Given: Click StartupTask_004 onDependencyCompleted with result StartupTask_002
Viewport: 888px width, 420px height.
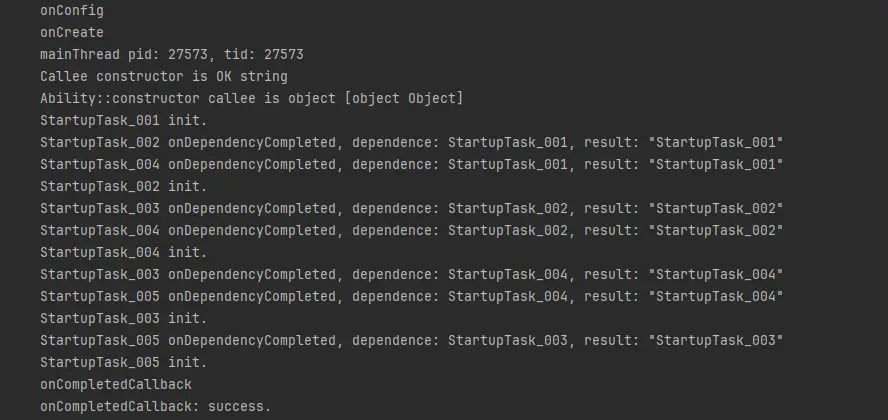Looking at the screenshot, I should coord(412,230).
